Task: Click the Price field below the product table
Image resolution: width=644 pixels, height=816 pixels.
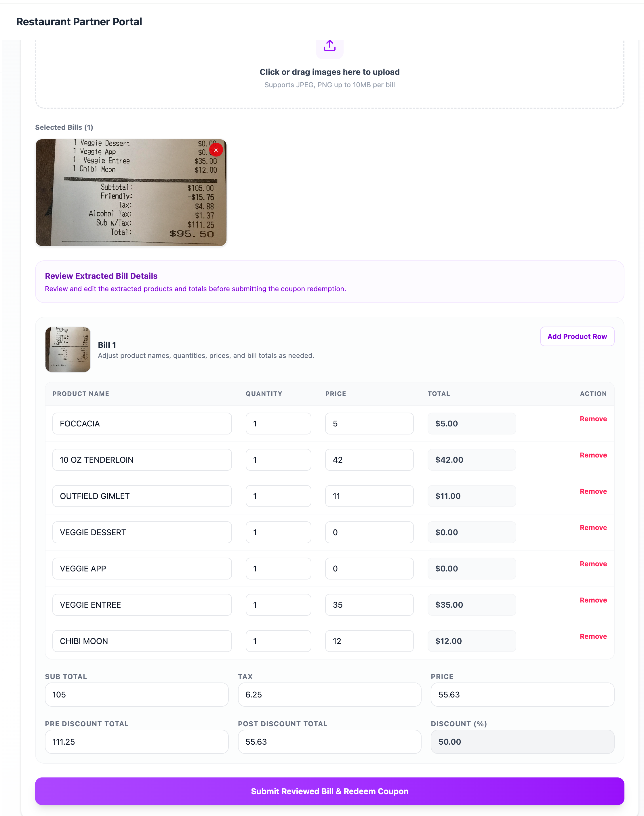Action: tap(522, 694)
